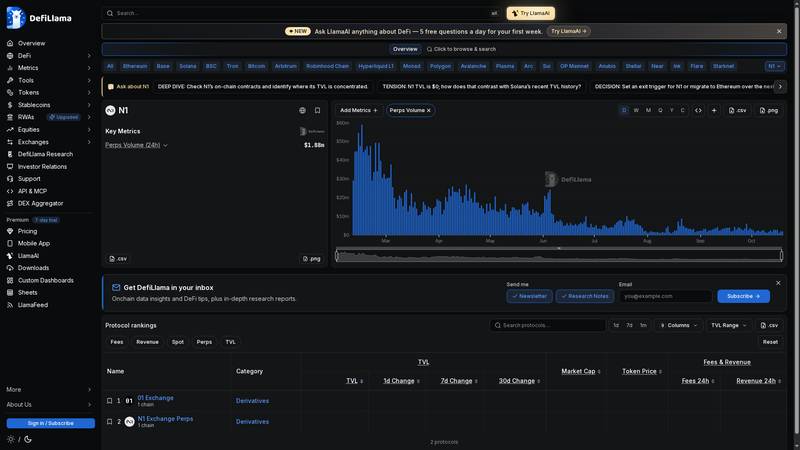This screenshot has width=800, height=450.
Task: Download chart as .csv
Action: [737, 110]
